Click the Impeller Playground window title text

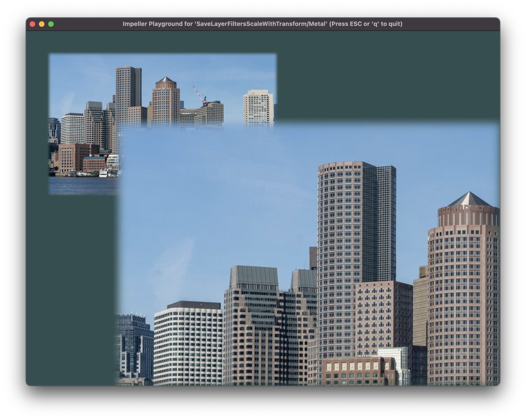[x=262, y=24]
